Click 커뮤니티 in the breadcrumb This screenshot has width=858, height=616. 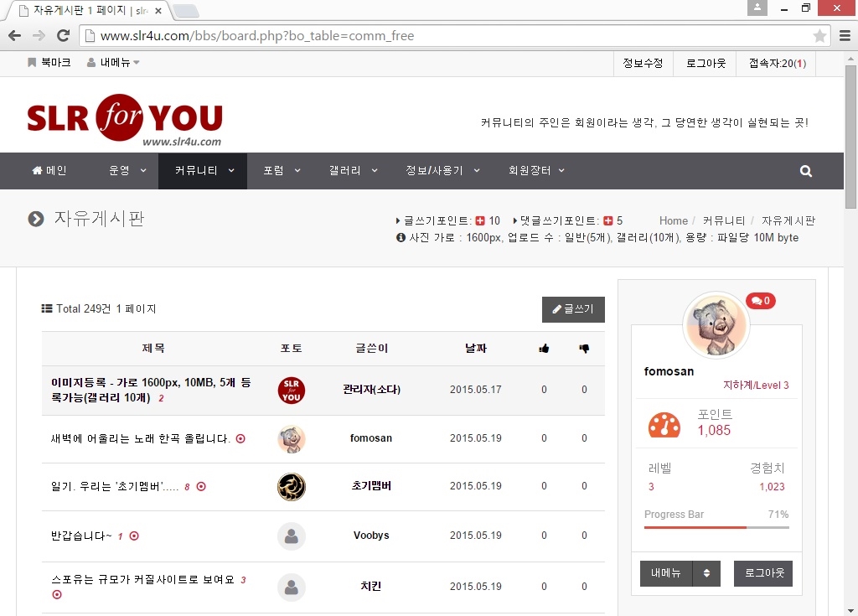723,220
